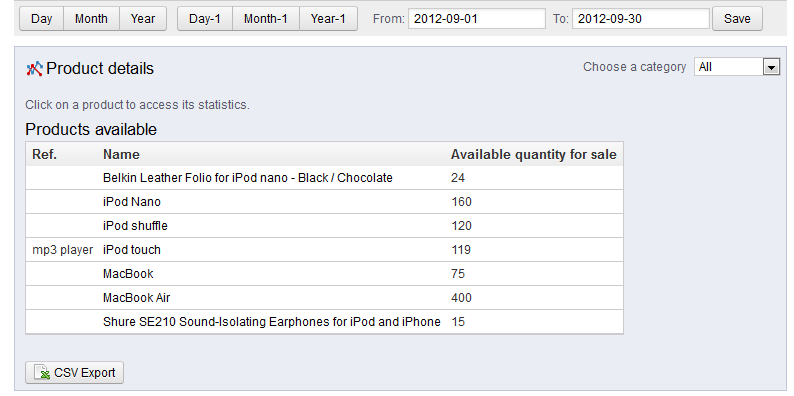The height and width of the screenshot is (396, 794).
Task: Click quantity 119 for iPod touch
Action: 461,250
